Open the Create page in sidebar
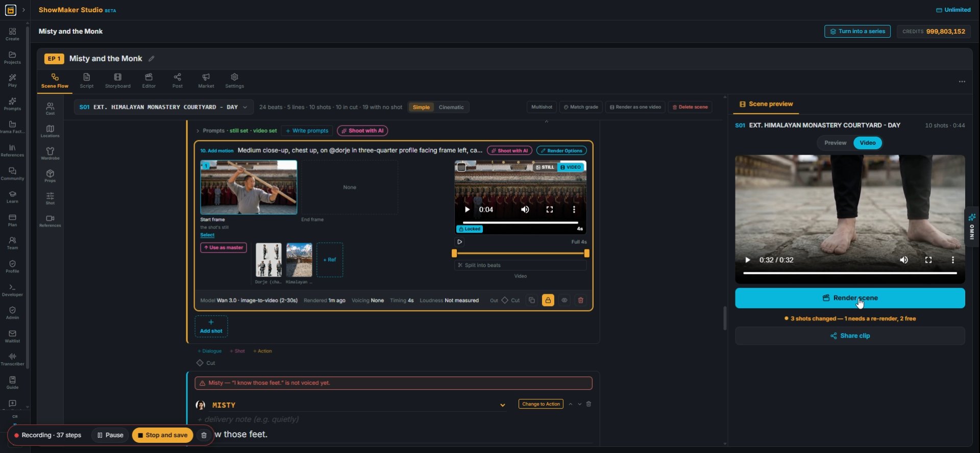980x453 pixels. [12, 34]
